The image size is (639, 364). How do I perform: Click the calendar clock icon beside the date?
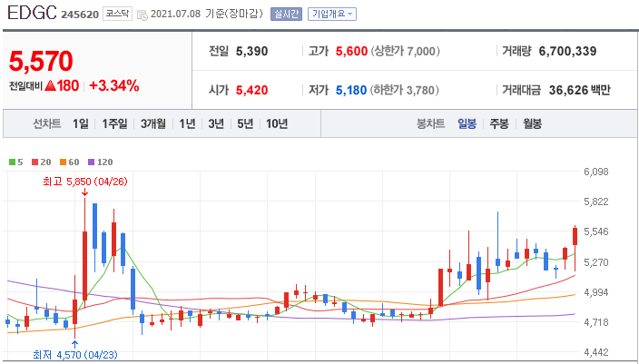pyautogui.click(x=143, y=15)
